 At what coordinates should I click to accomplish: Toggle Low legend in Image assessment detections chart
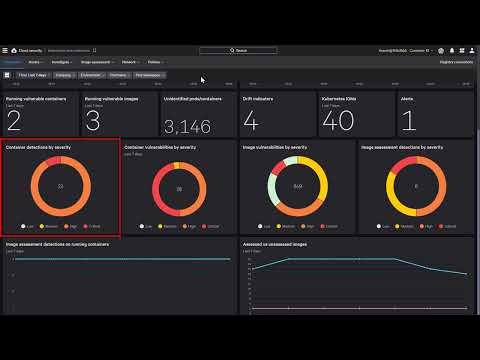pos(383,226)
